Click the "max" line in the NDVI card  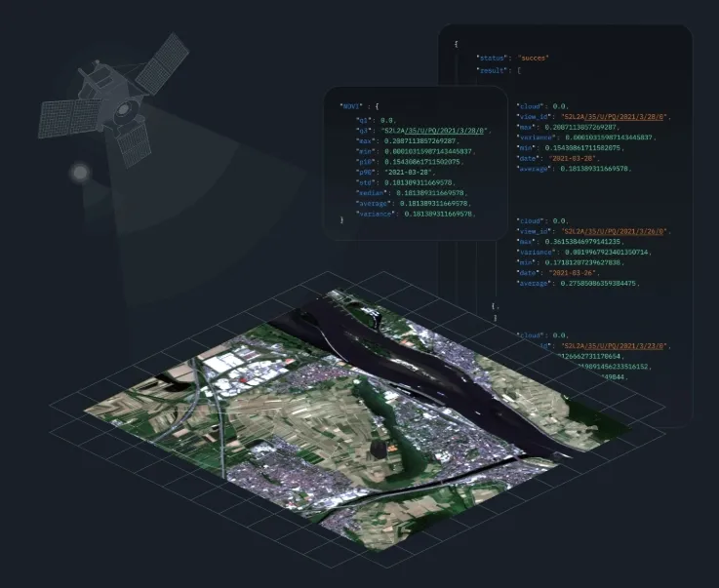tap(408, 141)
